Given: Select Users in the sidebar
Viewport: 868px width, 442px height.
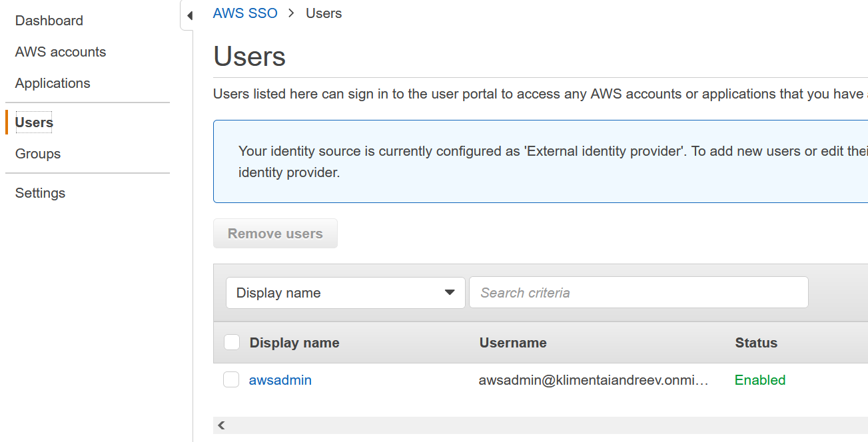Looking at the screenshot, I should (34, 122).
